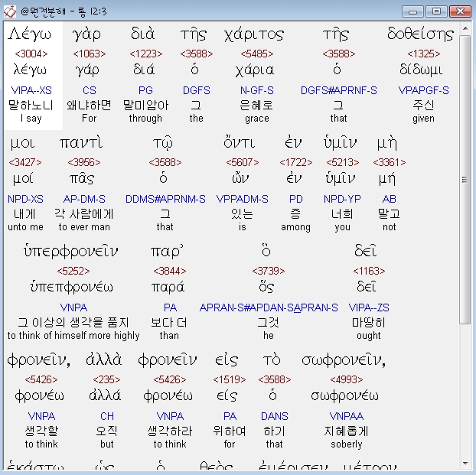Click the parsing code NPD-YP

point(342,199)
